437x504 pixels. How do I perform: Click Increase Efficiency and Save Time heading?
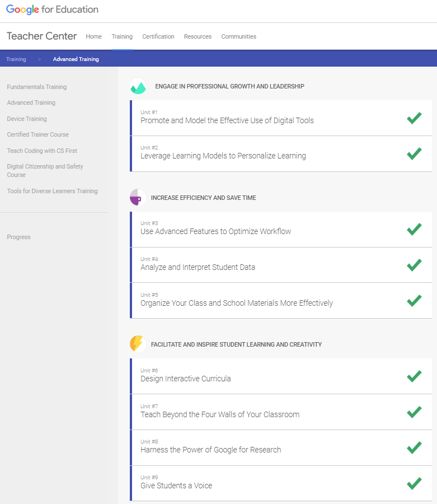pos(204,198)
